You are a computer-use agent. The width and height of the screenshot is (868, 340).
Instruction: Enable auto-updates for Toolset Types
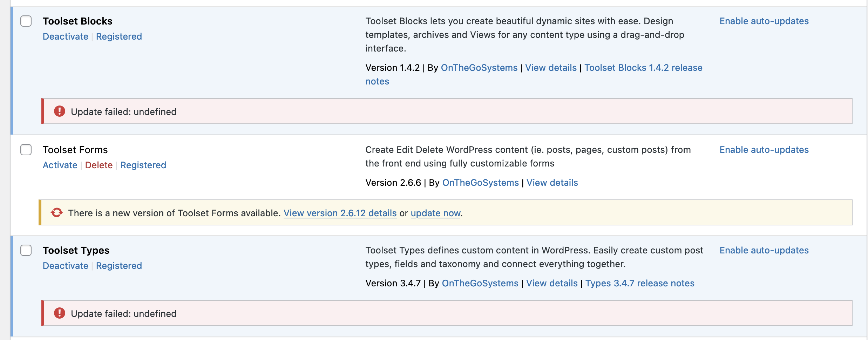(x=764, y=250)
